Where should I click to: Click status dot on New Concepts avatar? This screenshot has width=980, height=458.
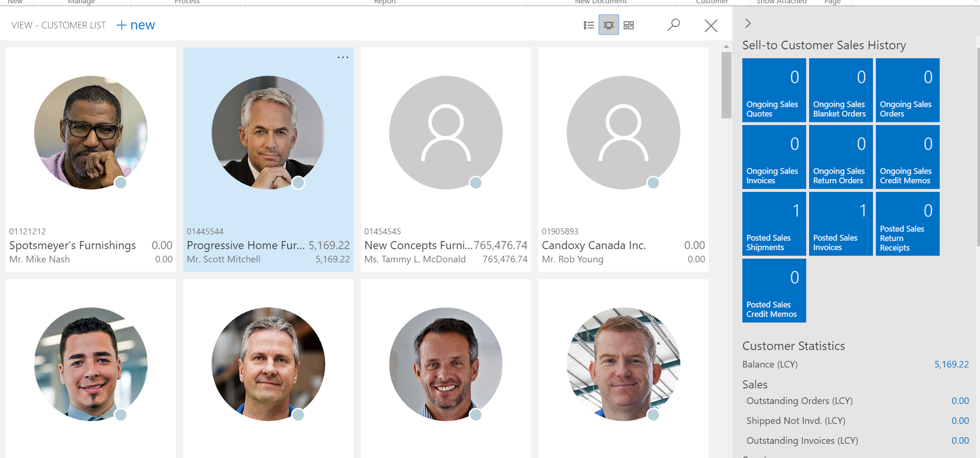tap(476, 183)
